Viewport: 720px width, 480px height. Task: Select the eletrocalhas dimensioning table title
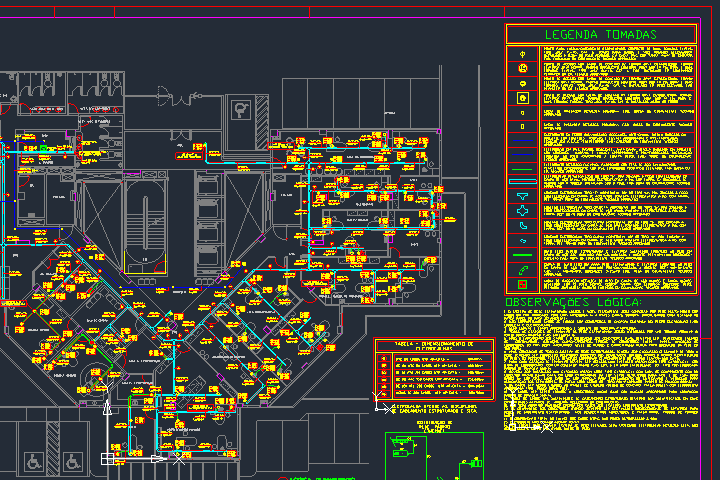coord(434,345)
